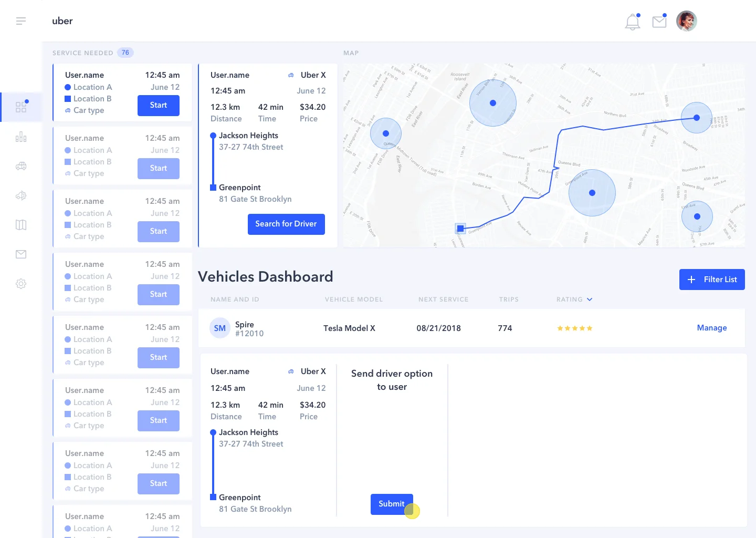Click the route start circle near Northern Blvd

(x=697, y=118)
